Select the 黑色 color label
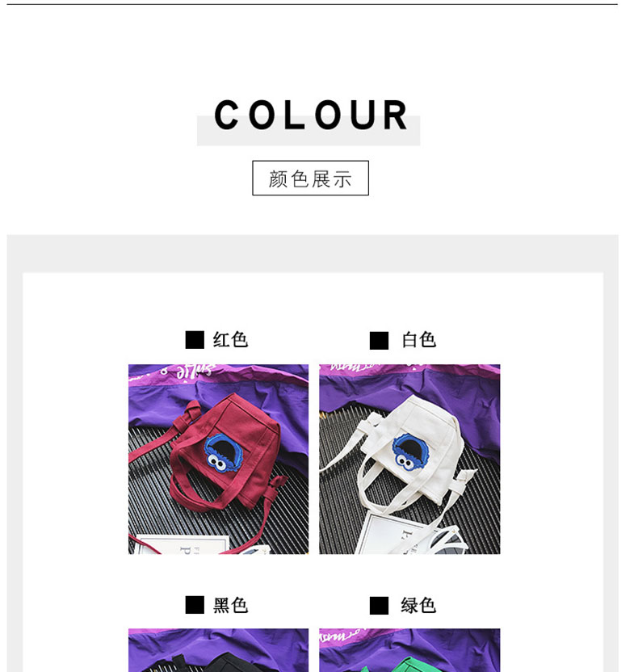638x672 pixels. (x=230, y=606)
